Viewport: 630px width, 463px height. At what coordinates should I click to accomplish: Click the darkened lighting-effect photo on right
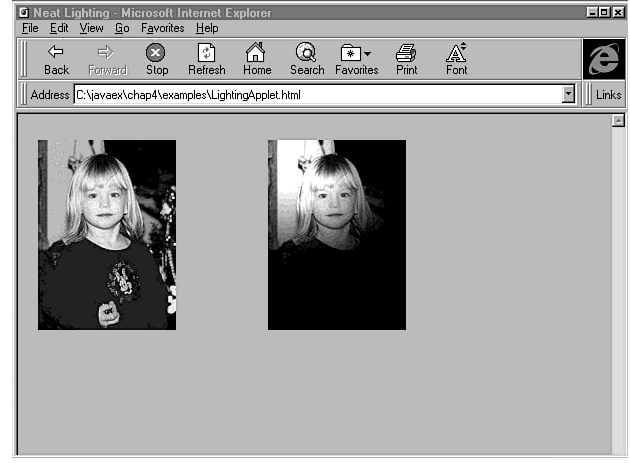pyautogui.click(x=337, y=234)
